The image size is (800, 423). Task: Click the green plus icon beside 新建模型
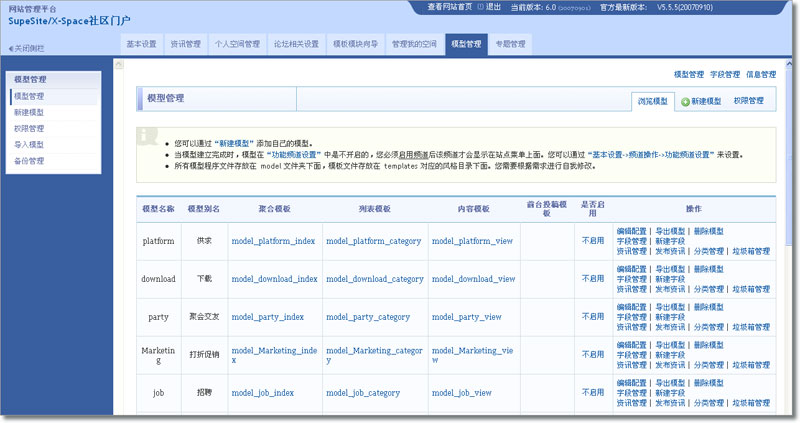coord(685,102)
